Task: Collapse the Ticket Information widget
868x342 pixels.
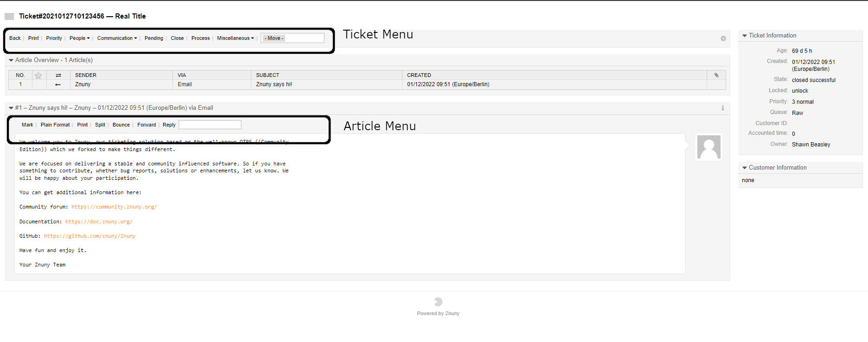Action: 745,36
